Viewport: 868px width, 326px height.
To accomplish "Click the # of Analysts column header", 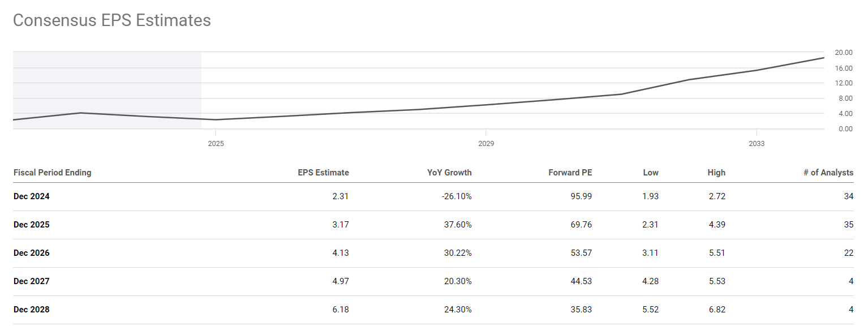I will tap(828, 173).
